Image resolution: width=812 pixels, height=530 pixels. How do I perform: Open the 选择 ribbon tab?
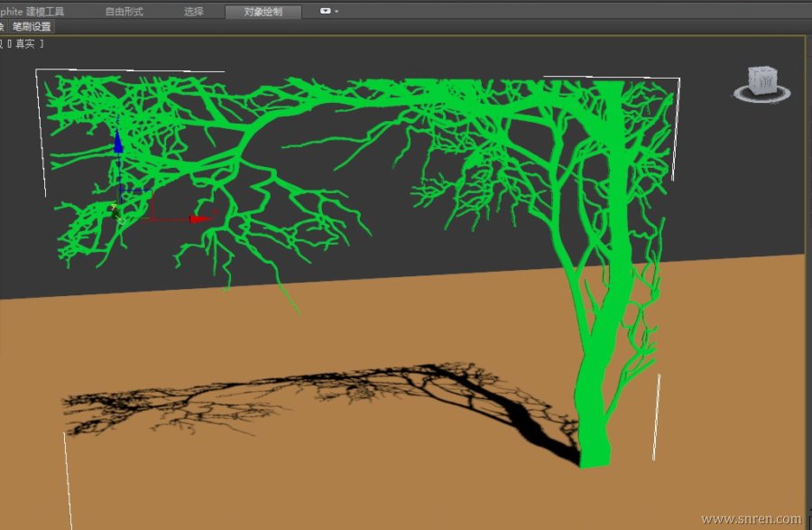pos(193,12)
